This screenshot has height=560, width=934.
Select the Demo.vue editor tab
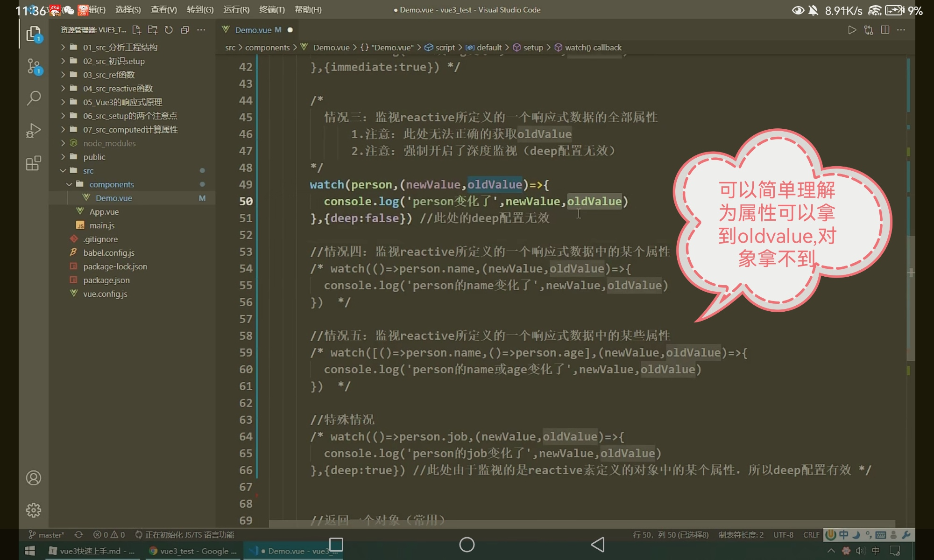(x=253, y=30)
